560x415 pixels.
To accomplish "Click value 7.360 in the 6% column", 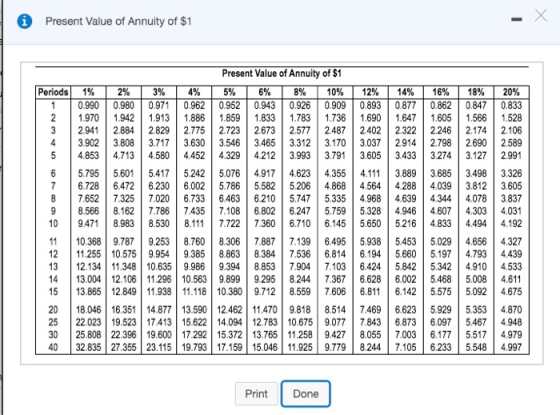I will coord(265,224).
